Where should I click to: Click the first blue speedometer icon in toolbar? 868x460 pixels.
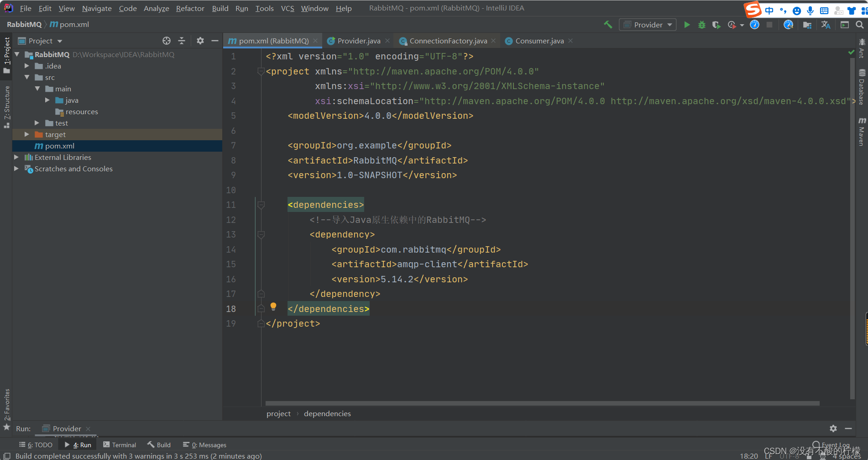point(754,25)
